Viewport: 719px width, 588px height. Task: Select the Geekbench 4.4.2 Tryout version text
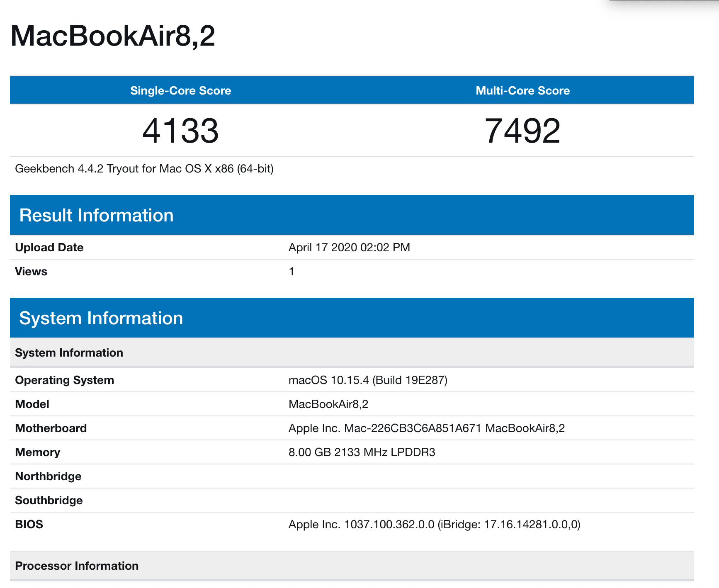pyautogui.click(x=144, y=169)
